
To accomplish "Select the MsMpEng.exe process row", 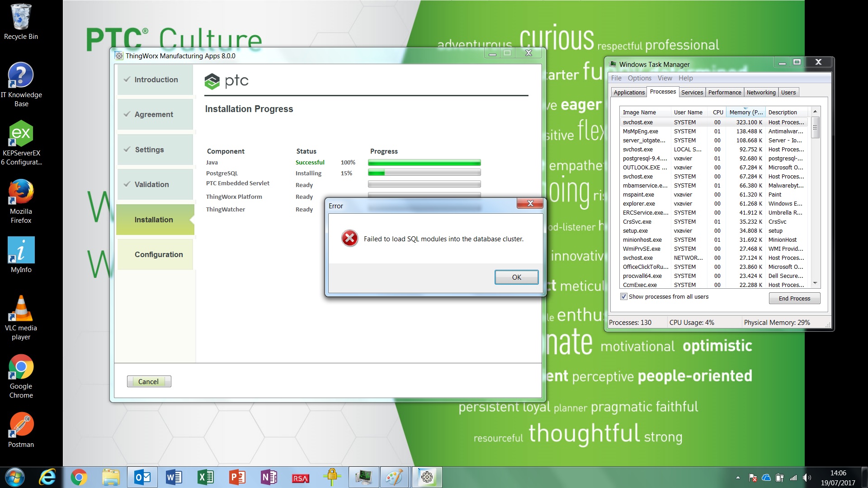I will coord(713,131).
